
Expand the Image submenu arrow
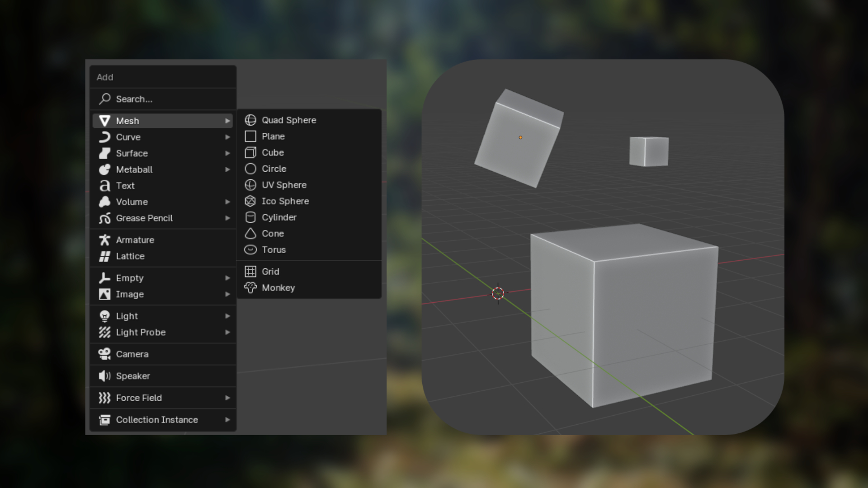coord(227,294)
